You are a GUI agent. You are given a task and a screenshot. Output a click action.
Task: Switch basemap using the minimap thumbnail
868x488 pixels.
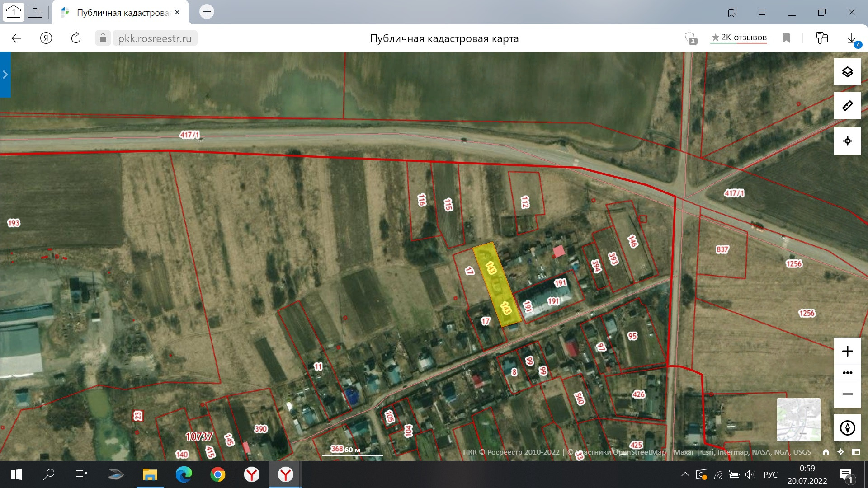pyautogui.click(x=798, y=419)
